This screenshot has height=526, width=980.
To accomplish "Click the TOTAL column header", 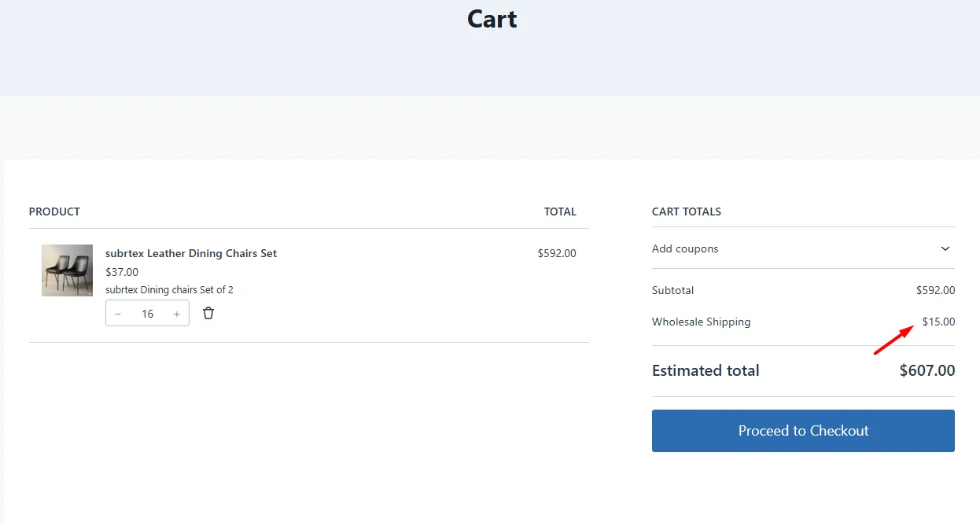I will tap(560, 212).
